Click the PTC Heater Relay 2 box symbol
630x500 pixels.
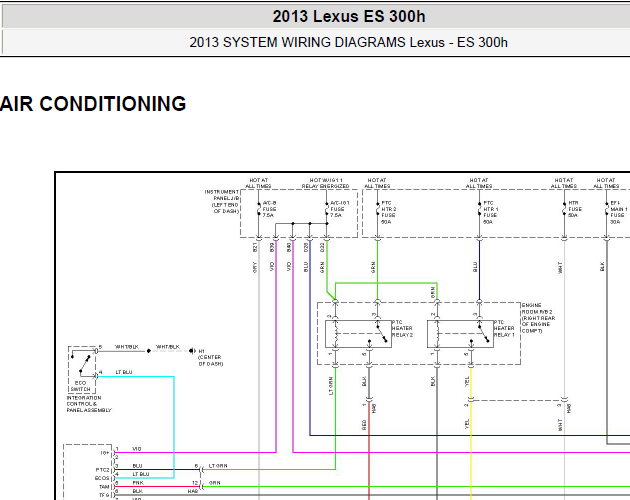click(358, 334)
